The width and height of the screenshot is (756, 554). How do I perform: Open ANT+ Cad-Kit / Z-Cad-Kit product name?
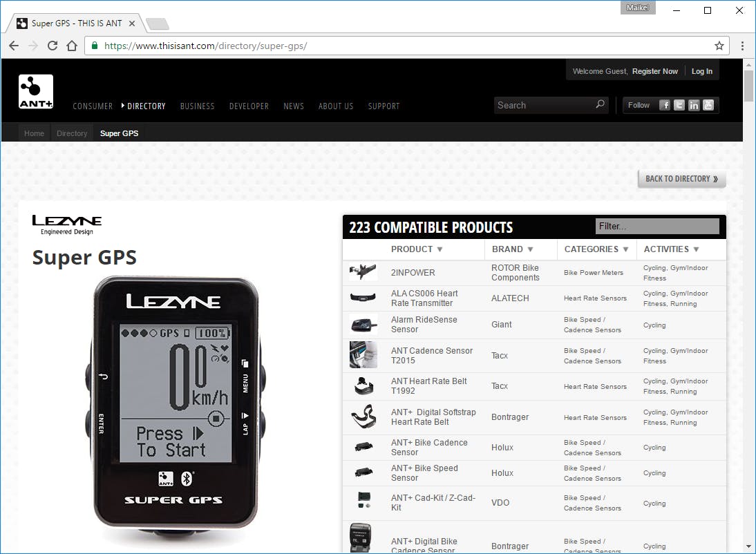tap(433, 502)
